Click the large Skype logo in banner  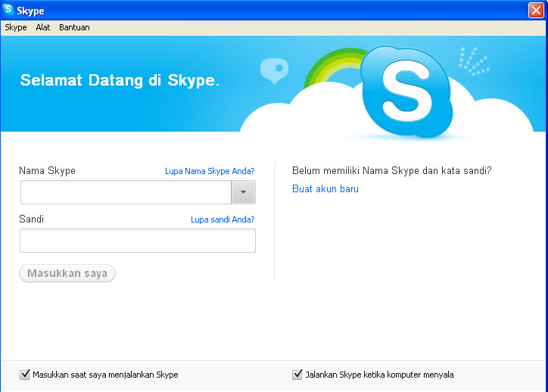point(406,91)
